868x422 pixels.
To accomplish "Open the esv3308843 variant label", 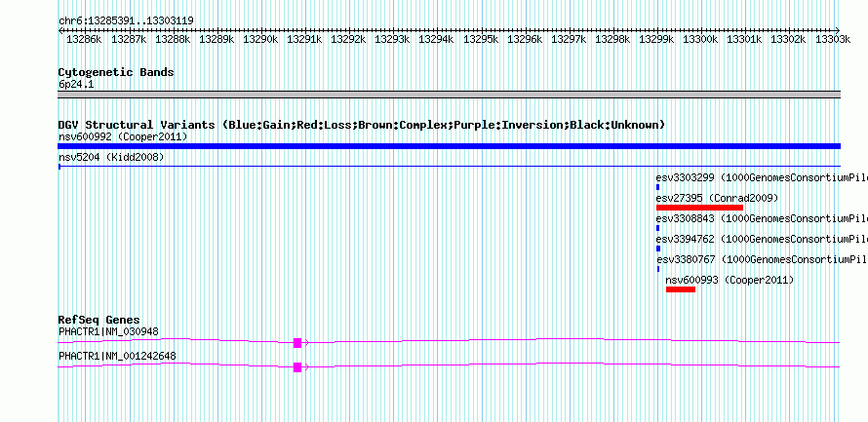I will [x=762, y=218].
